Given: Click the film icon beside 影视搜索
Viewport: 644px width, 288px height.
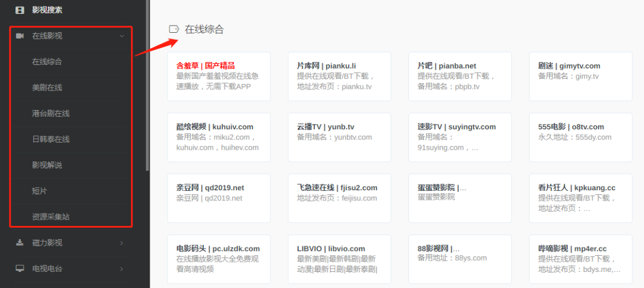Looking at the screenshot, I should 20,10.
